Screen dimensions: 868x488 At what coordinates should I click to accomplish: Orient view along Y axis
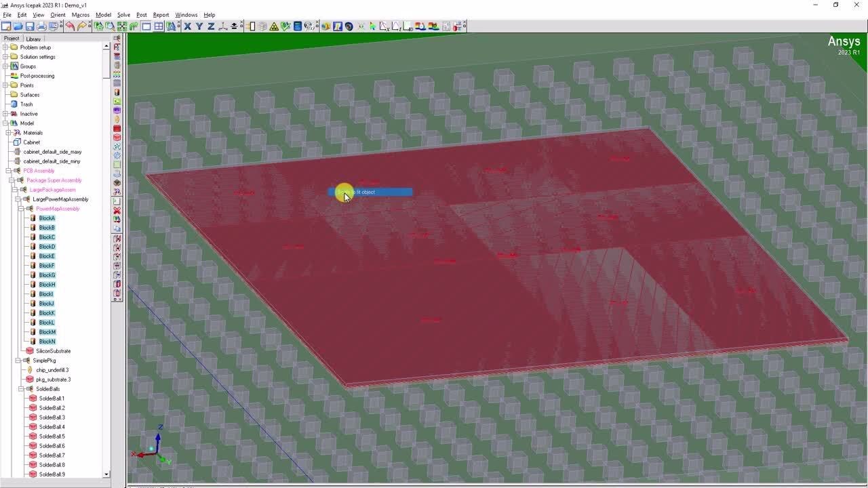199,26
